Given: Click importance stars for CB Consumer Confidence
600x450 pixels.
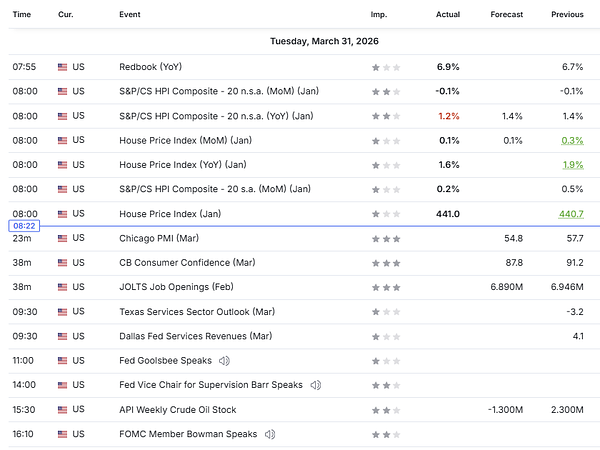Looking at the screenshot, I should [386, 263].
